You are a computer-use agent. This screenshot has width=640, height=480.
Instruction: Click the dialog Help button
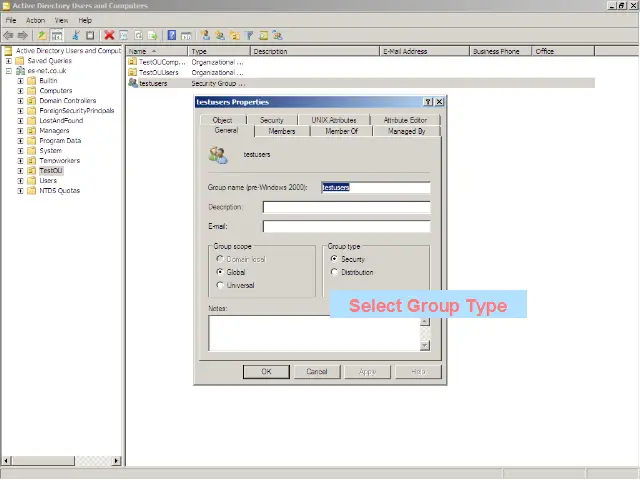(418, 371)
